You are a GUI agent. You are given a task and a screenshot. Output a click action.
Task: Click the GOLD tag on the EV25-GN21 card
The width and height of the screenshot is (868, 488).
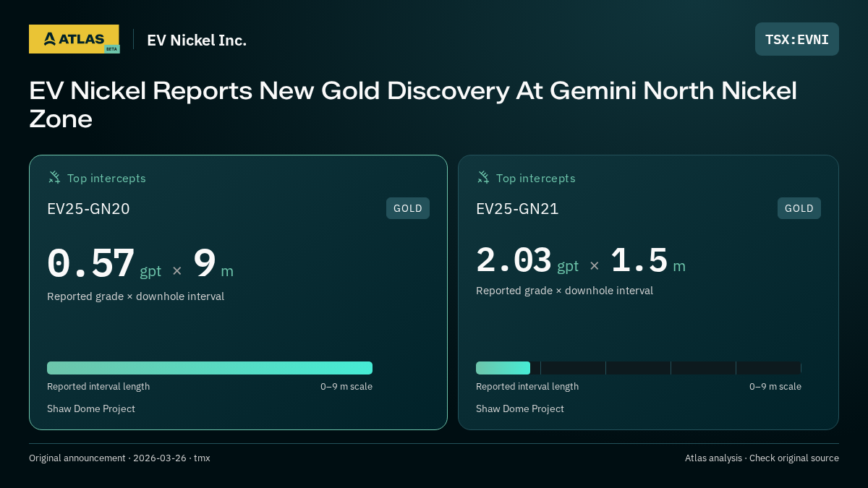799,208
